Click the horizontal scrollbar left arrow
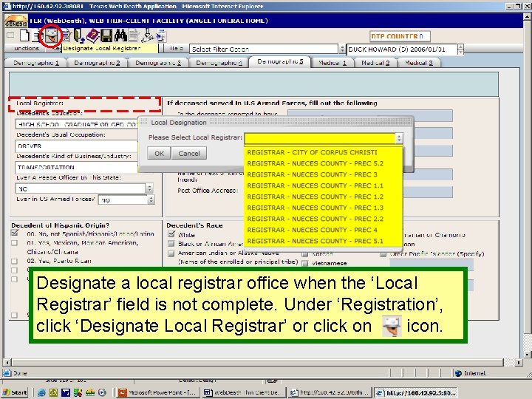 [7, 362]
